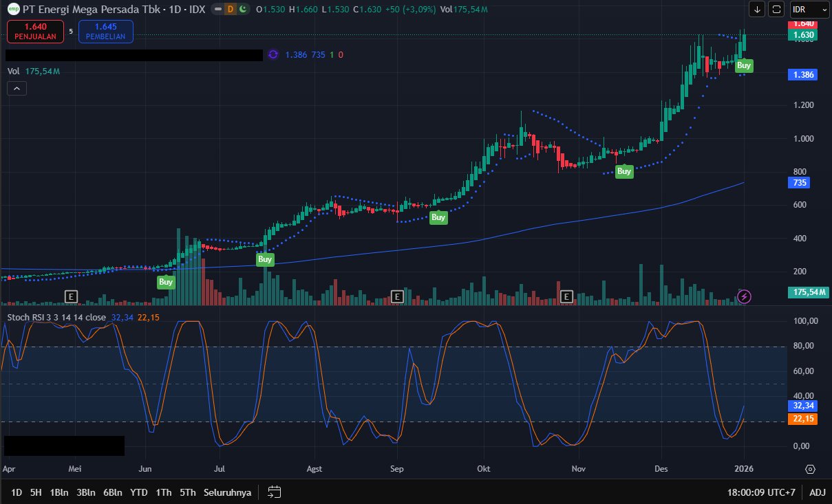832x504 pixels.
Task: Open time axis settings gear icon
Action: click(x=810, y=469)
